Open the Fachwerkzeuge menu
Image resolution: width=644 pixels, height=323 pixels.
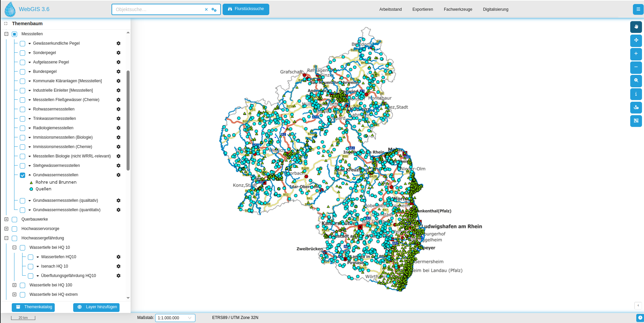pos(458,9)
